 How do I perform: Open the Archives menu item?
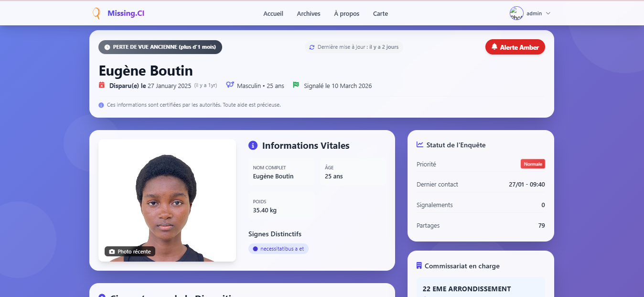coord(309,14)
